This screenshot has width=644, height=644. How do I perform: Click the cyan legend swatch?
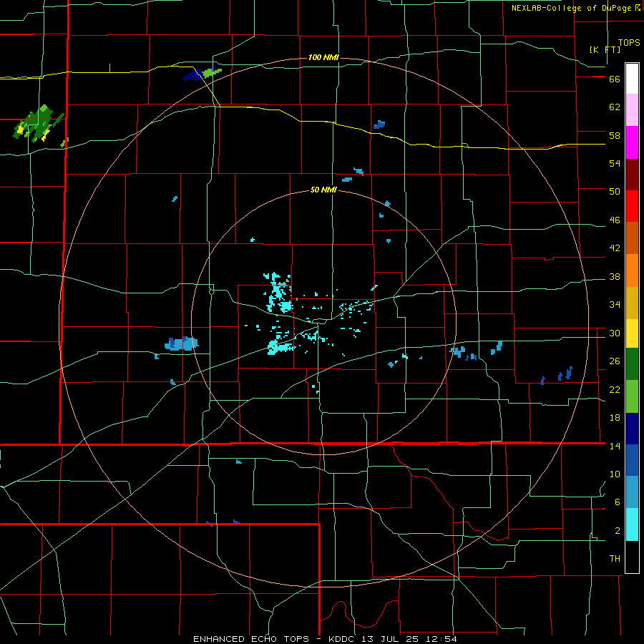[x=632, y=525]
